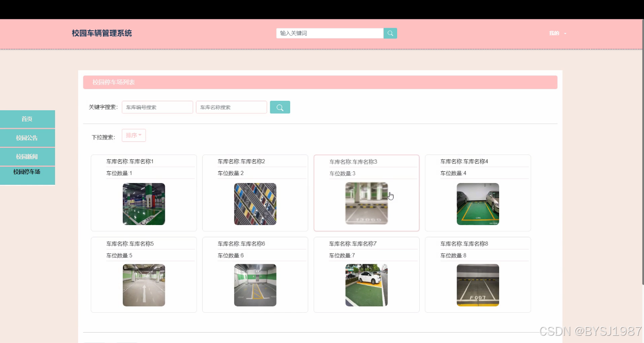
Task: Select 校园停车场 in side menu
Action: 27,176
